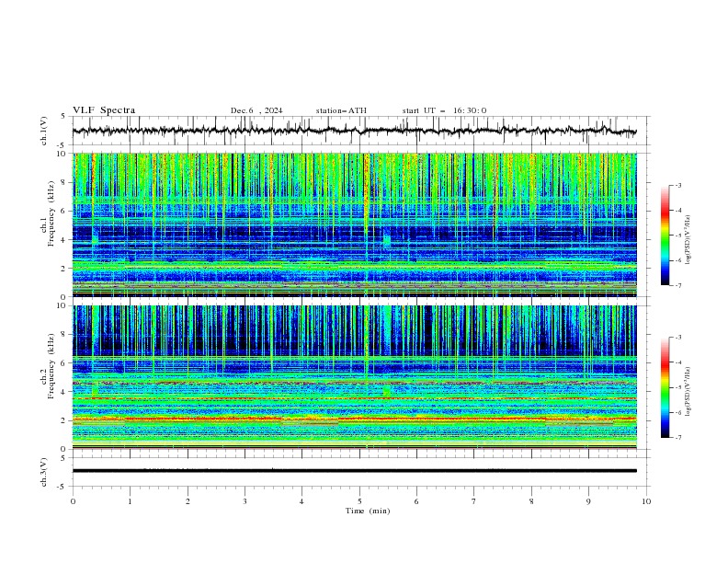The height and width of the screenshot is (563, 728).
Task: Click the "VLF Spectra" plot title
Action: tap(104, 110)
